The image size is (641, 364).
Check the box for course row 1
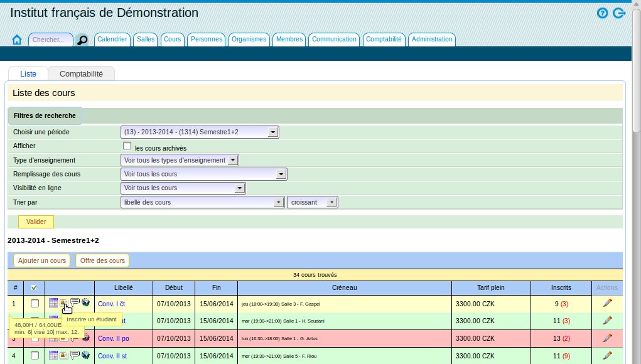pyautogui.click(x=35, y=304)
